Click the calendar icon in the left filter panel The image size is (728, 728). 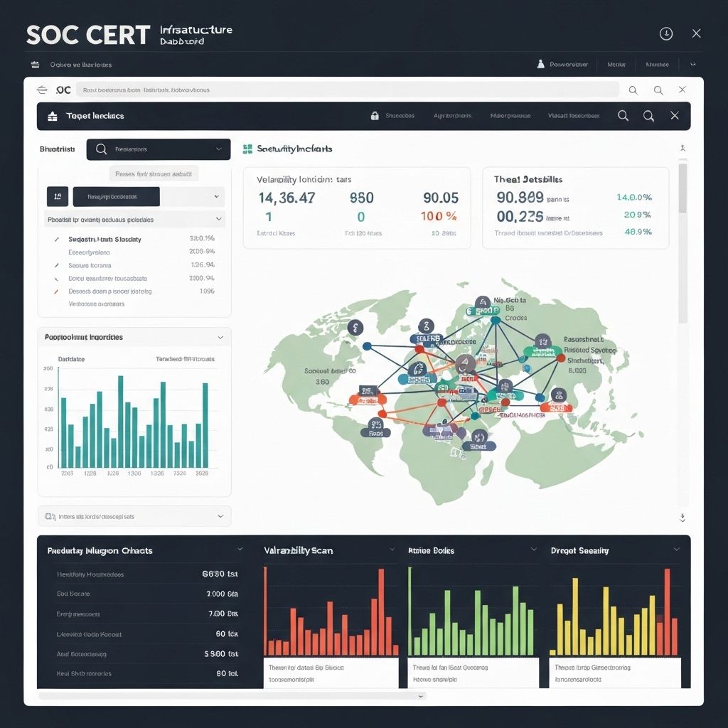coord(58,197)
